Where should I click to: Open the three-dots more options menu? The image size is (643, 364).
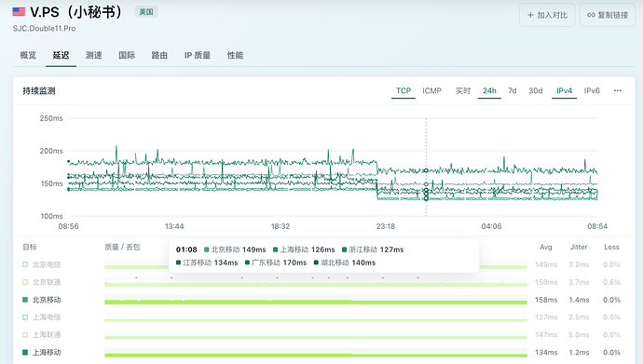tap(618, 90)
